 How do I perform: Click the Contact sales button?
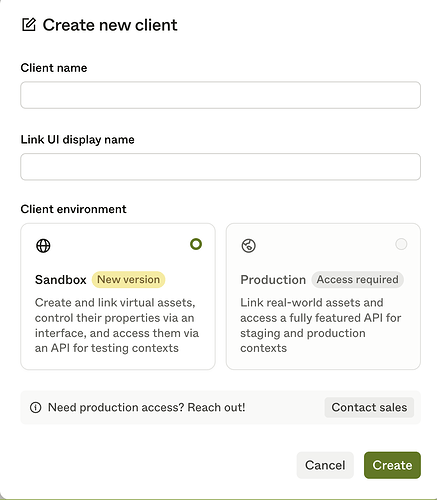point(369,407)
